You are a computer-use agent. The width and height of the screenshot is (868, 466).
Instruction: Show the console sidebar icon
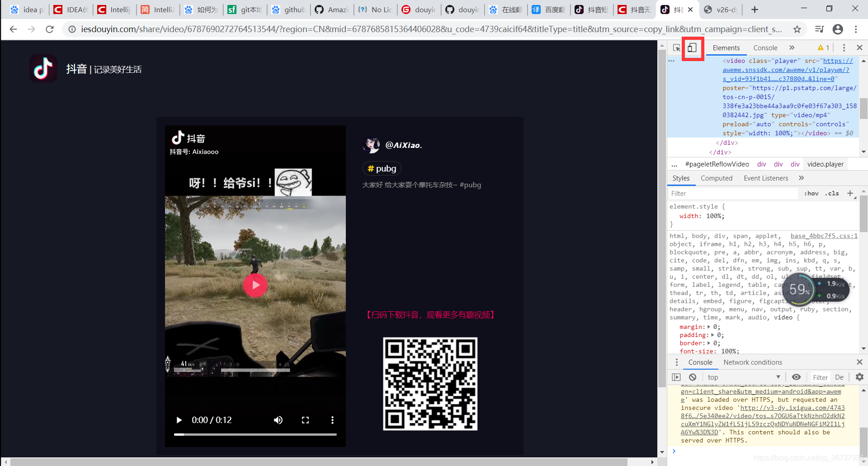676,377
